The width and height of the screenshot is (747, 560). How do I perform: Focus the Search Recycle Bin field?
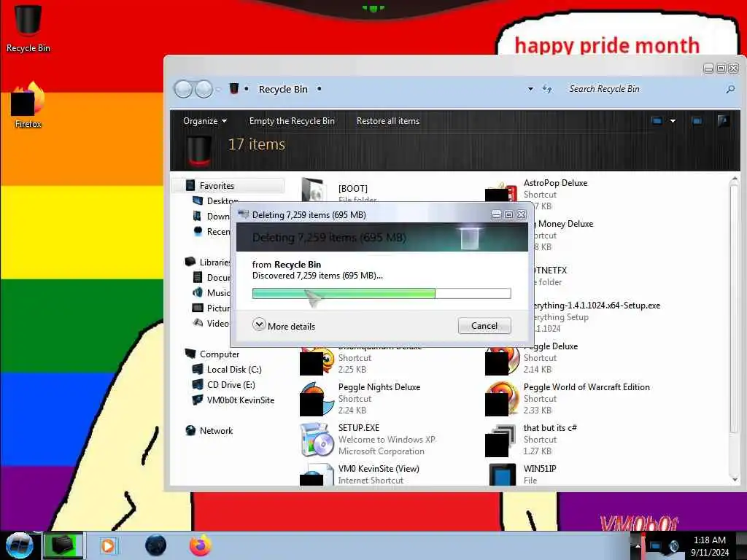tap(643, 89)
